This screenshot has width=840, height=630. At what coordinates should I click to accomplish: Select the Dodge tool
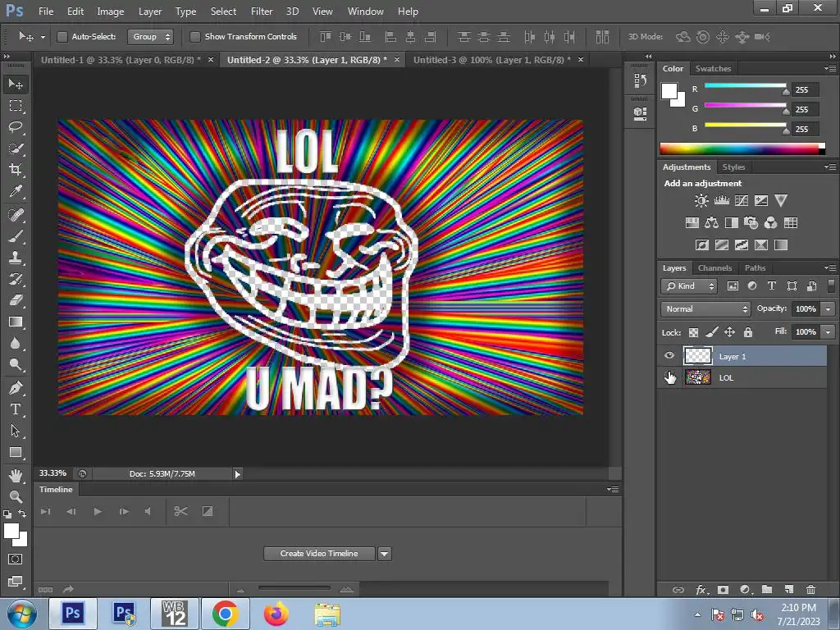click(x=16, y=365)
